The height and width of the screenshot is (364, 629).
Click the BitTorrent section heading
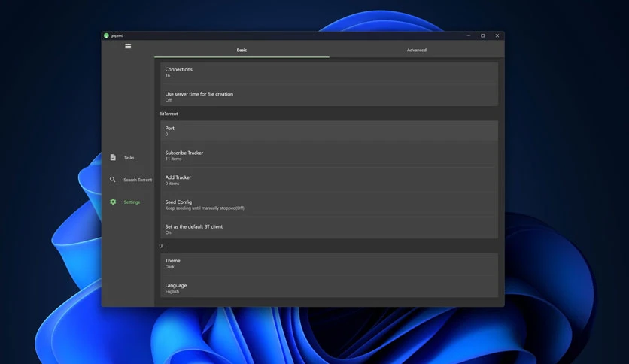tap(169, 114)
